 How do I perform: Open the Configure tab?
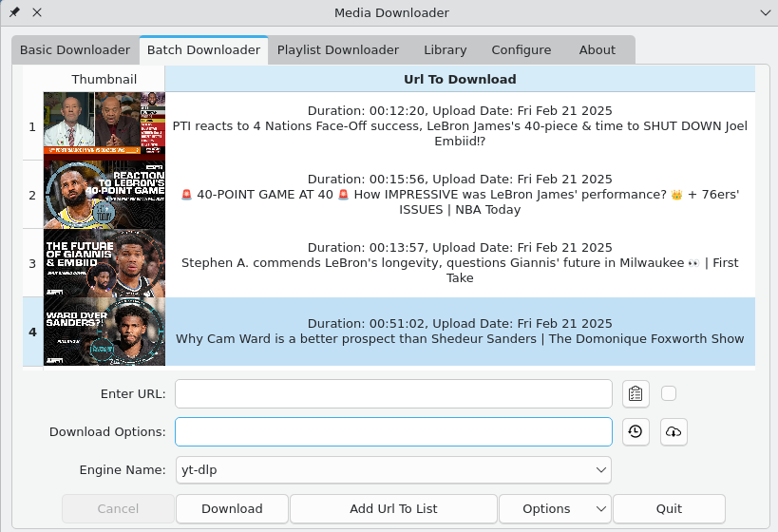(x=521, y=50)
